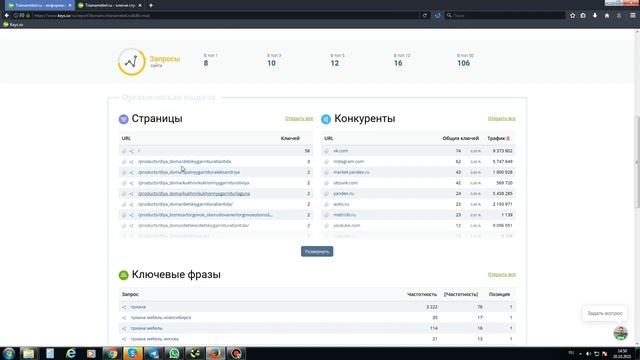Click share icon in kukhonnyygarnituralaguna row

[131, 193]
